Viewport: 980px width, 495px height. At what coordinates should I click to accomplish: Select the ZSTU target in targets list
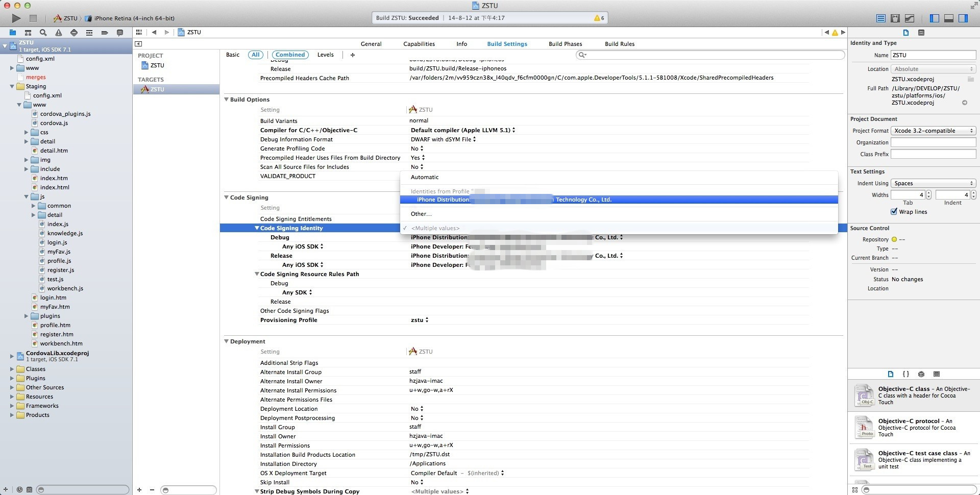click(176, 89)
